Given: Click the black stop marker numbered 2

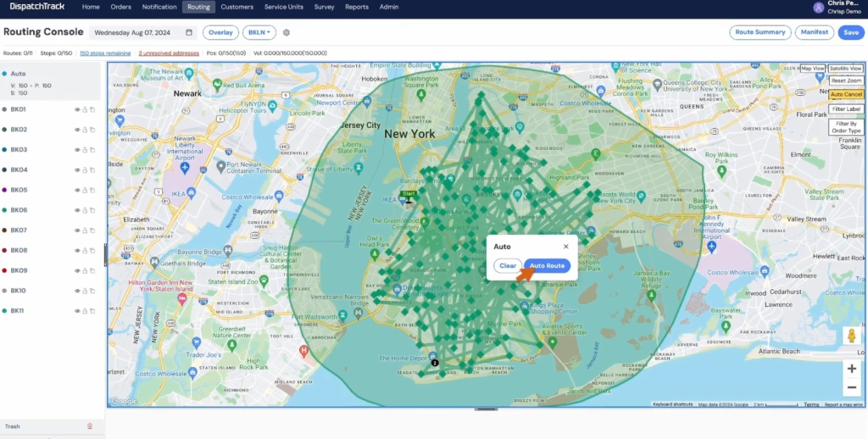Looking at the screenshot, I should [435, 363].
